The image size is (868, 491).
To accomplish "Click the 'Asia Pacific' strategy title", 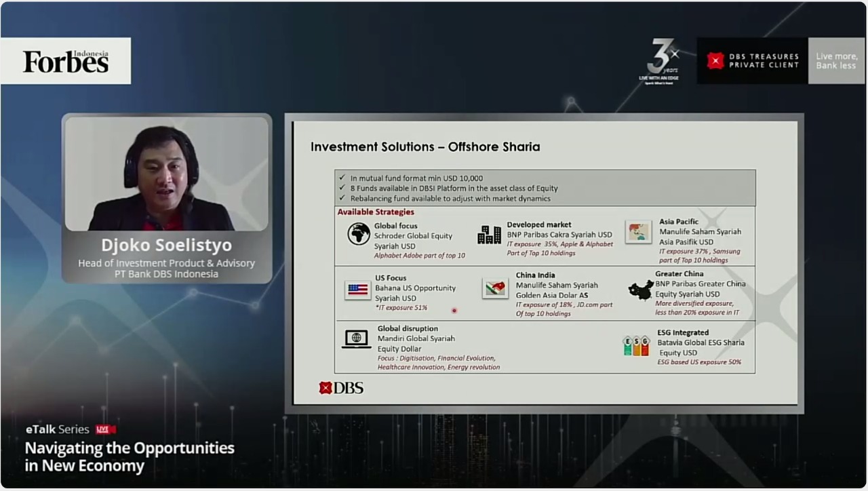I will coord(679,222).
